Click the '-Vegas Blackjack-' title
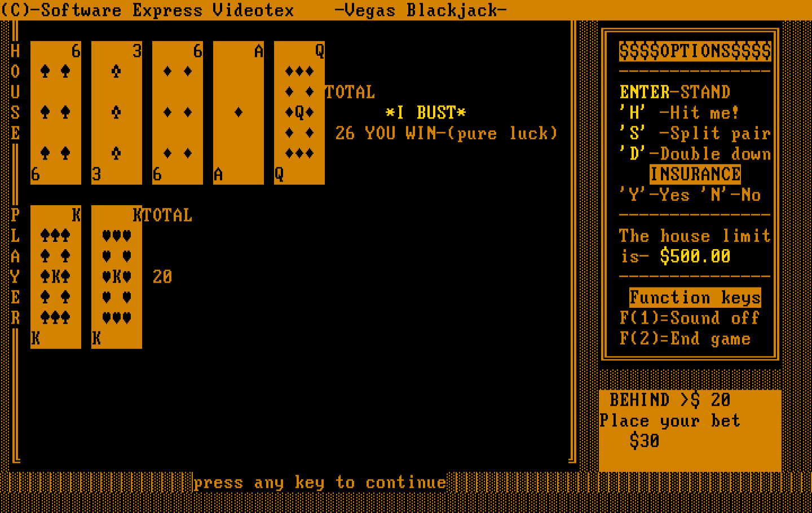The width and height of the screenshot is (812, 513). (421, 10)
